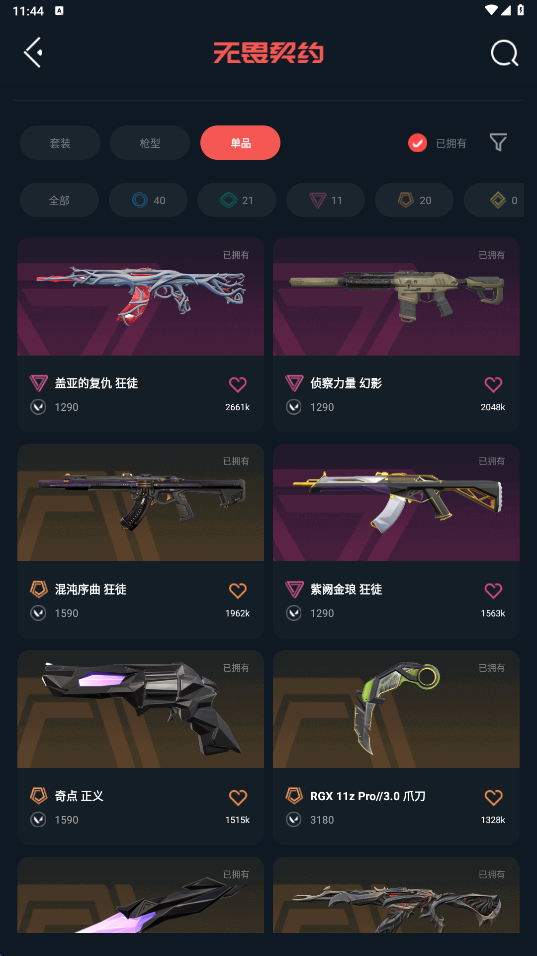Select the 全部 rarity filter
The width and height of the screenshot is (537, 956).
tap(59, 200)
